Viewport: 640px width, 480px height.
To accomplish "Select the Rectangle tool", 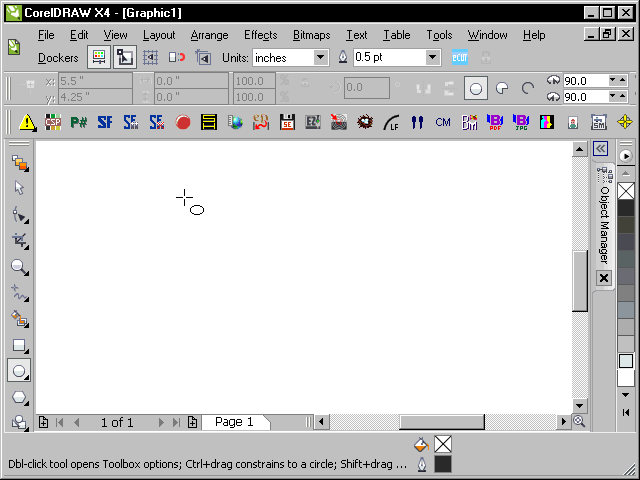I will tap(18, 345).
